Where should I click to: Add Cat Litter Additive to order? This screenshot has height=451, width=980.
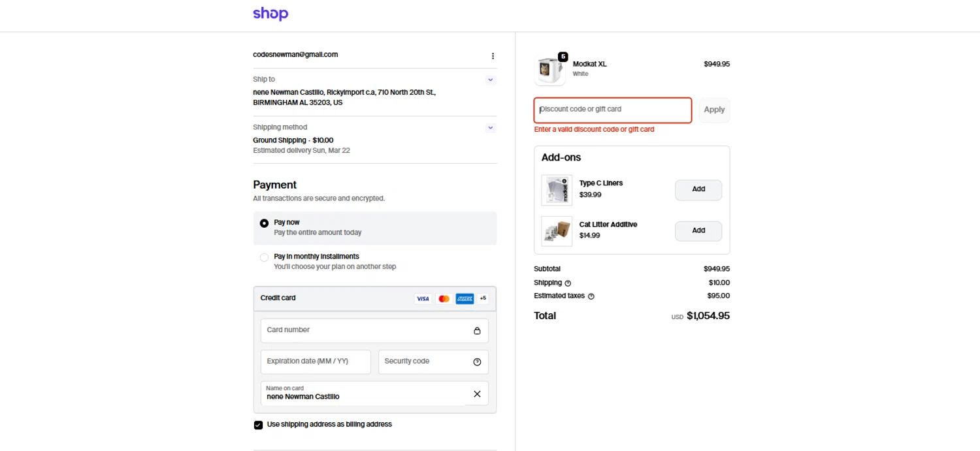point(698,231)
